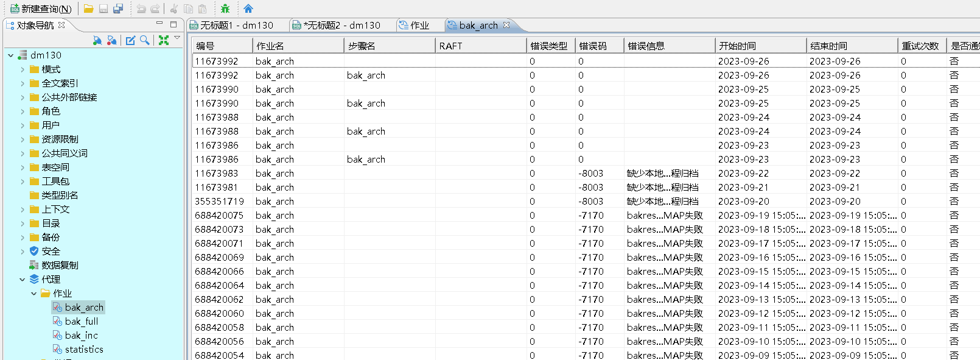
Task: Click the 结束时间 column header
Action: pos(852,46)
